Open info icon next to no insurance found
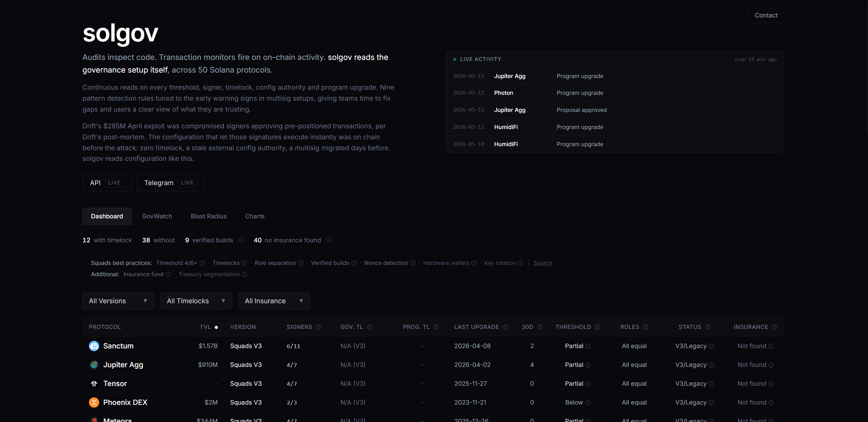868x422 pixels. 329,240
